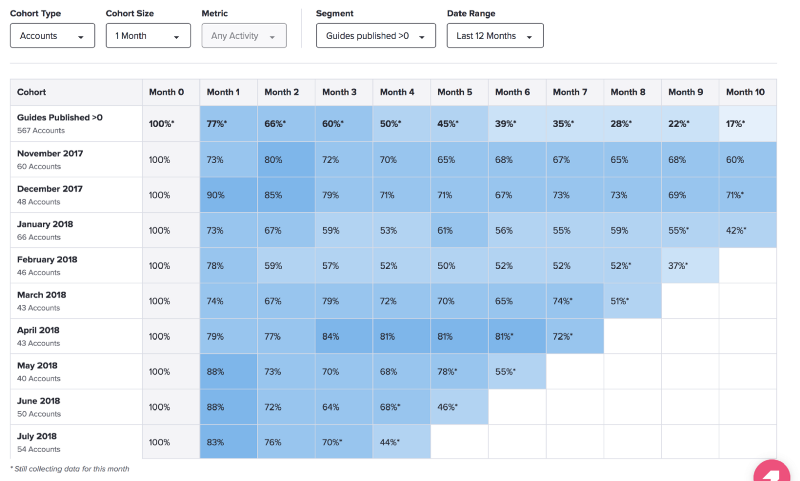Image resolution: width=800 pixels, height=481 pixels.
Task: Click the 90% cell for December 2017
Action: [x=229, y=195]
